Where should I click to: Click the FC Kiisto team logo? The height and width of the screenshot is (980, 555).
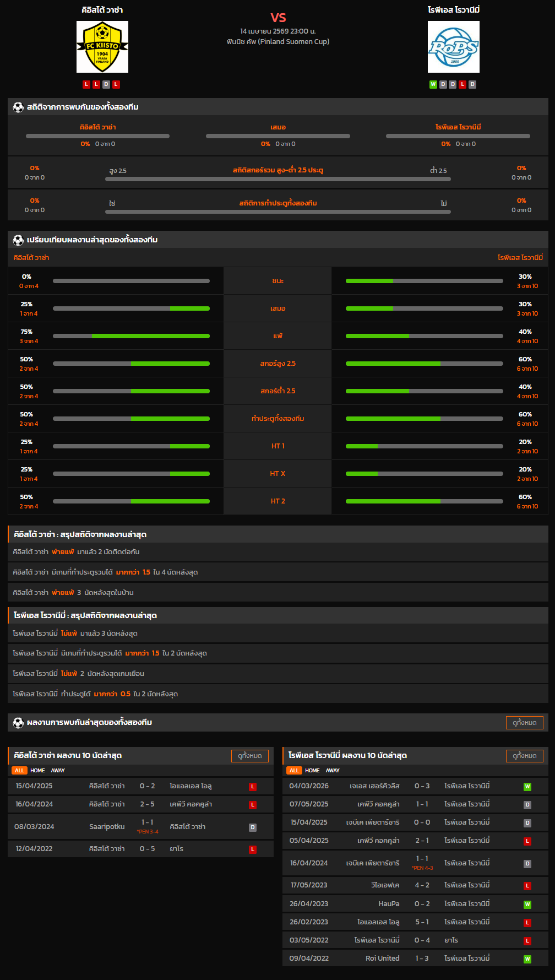pyautogui.click(x=102, y=47)
